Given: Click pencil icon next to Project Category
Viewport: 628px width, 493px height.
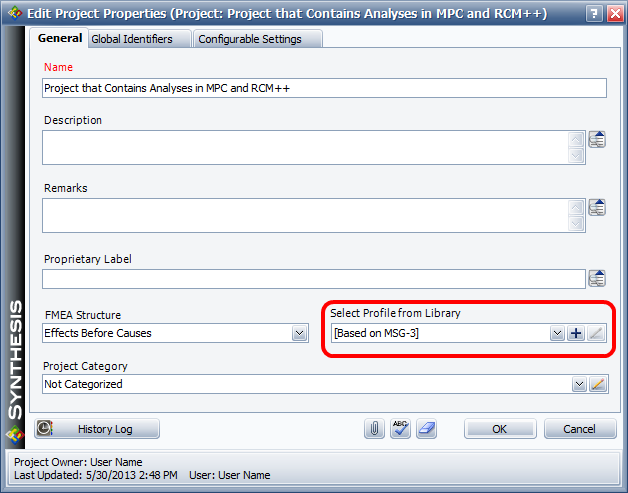Looking at the screenshot, I should tap(597, 383).
